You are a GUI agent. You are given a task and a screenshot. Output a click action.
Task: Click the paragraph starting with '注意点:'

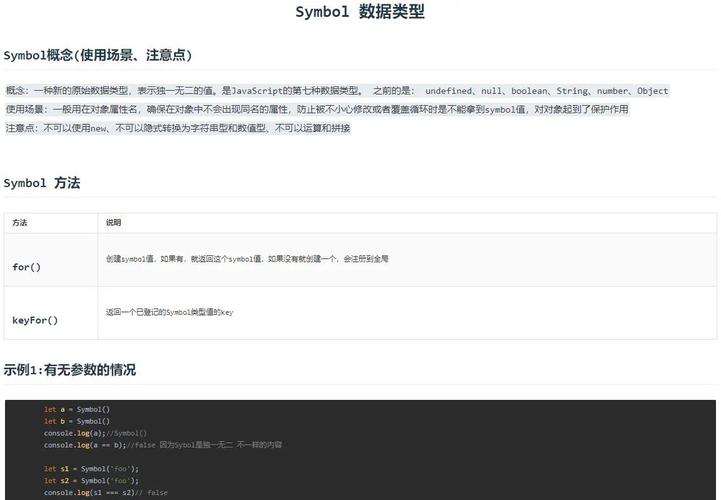point(177,128)
